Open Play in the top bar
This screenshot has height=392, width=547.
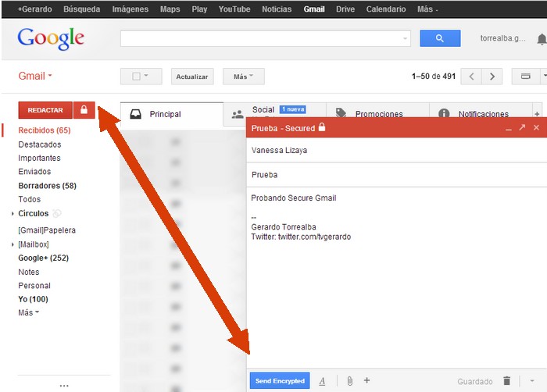click(x=199, y=9)
